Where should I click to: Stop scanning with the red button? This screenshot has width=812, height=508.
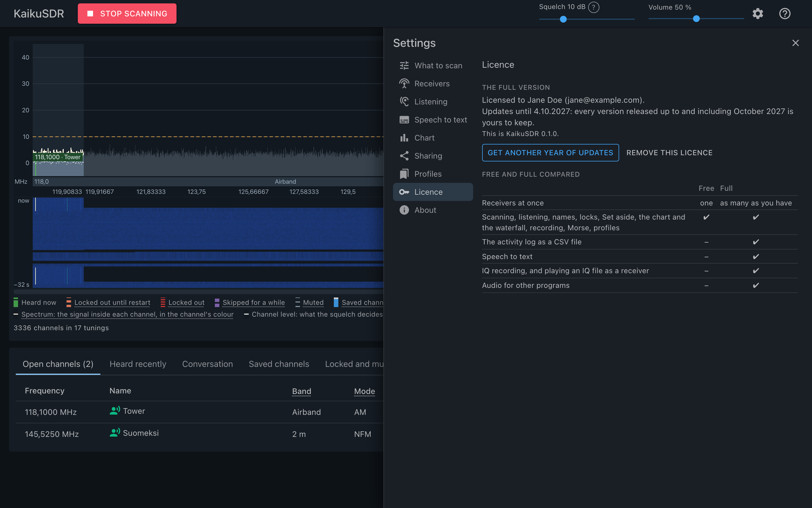tap(127, 14)
